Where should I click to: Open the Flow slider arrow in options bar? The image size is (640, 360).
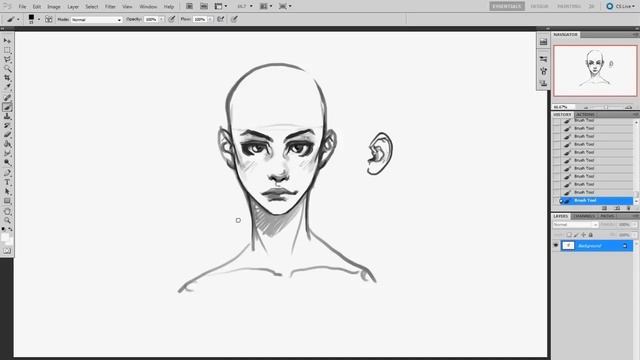click(x=210, y=19)
